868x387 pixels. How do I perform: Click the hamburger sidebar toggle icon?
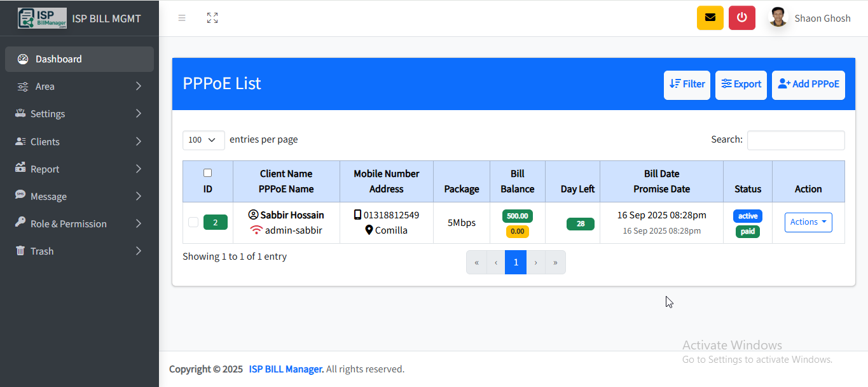[182, 18]
